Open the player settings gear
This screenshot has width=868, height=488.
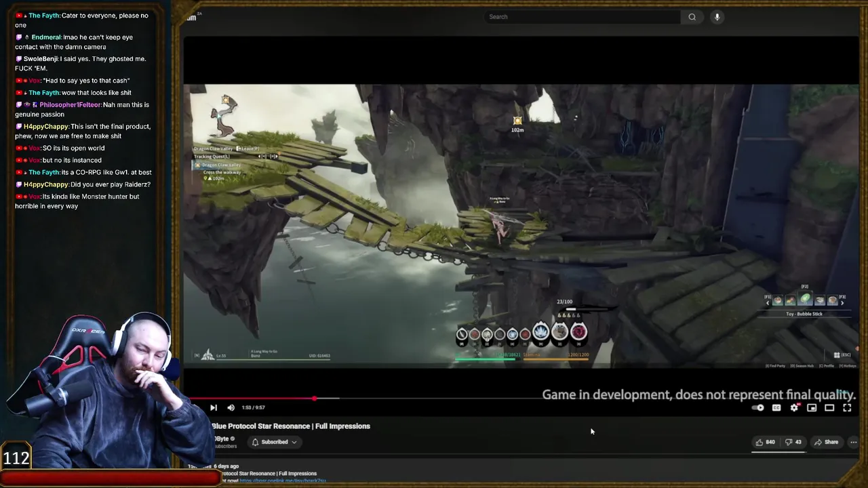794,407
